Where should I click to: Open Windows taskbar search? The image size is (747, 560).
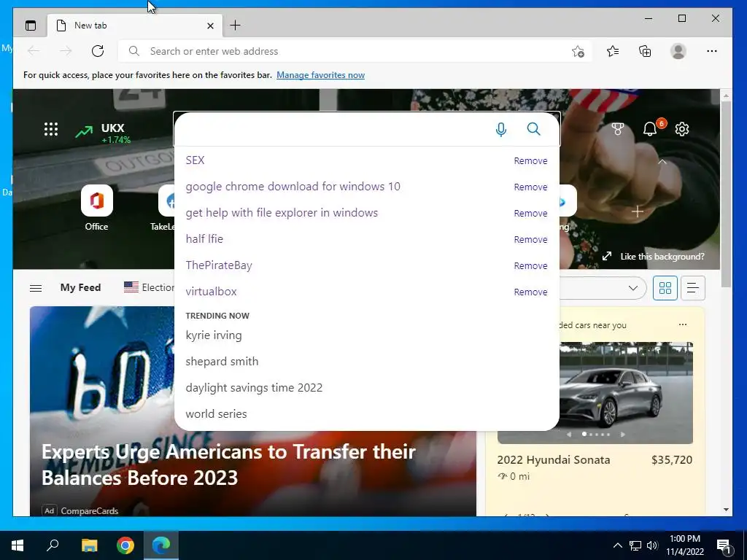click(53, 545)
